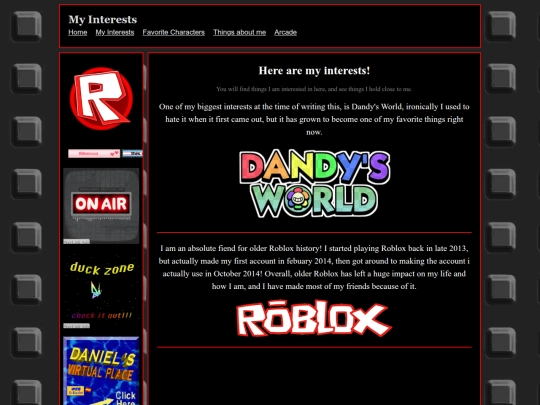Click the Dandy's World rainbow logo

point(314,183)
